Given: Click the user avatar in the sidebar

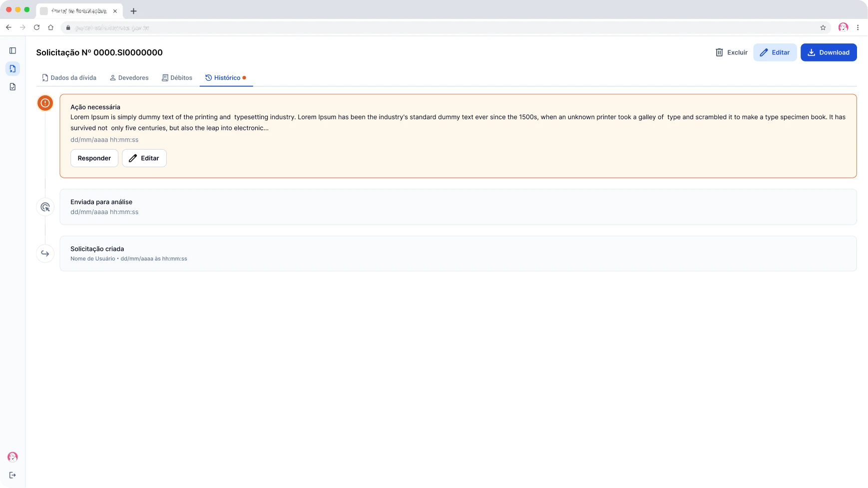Looking at the screenshot, I should coord(12,457).
